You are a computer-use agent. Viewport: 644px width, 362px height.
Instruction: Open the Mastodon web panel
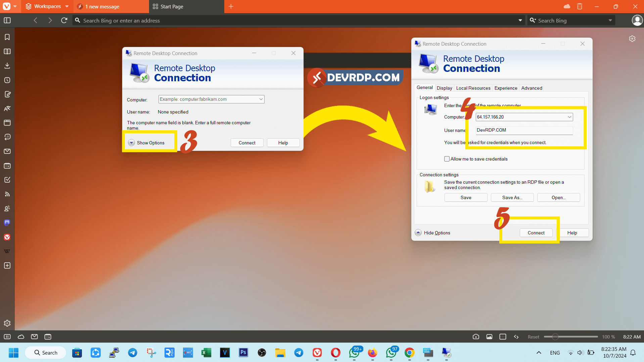tap(7, 222)
